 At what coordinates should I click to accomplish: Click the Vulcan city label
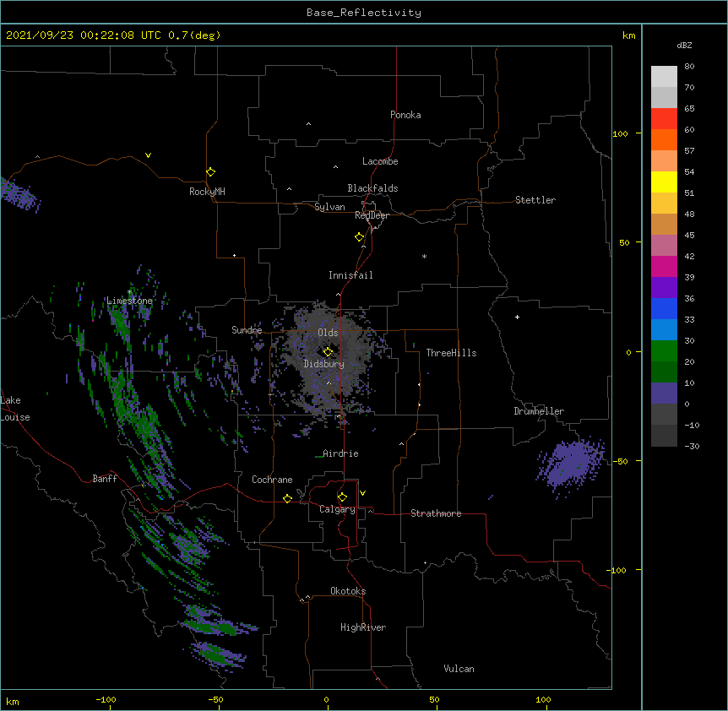(x=459, y=669)
